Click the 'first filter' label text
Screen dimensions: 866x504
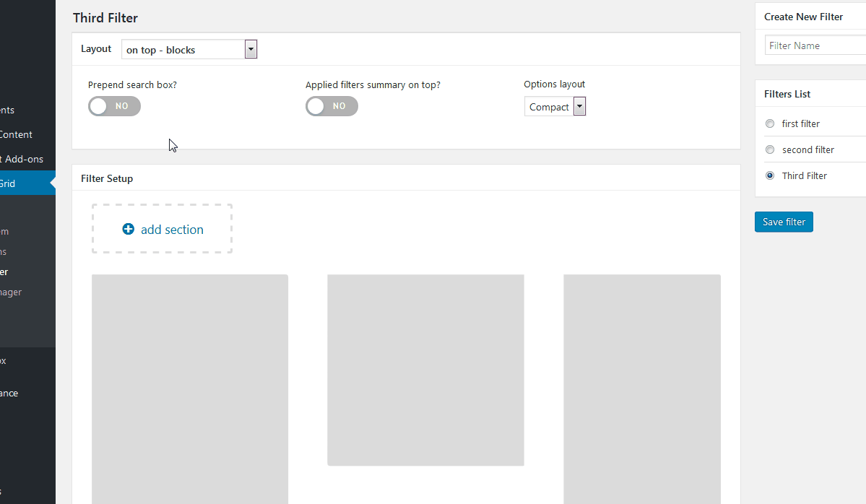pos(801,123)
